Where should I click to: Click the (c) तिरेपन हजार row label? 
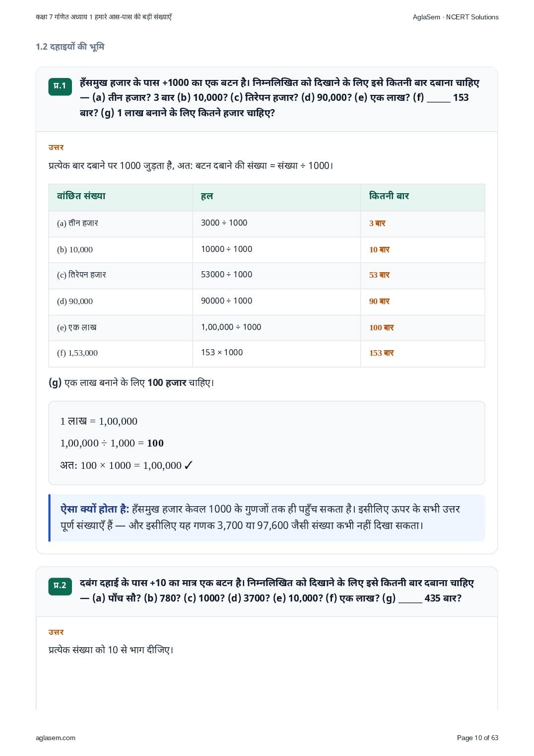[81, 275]
